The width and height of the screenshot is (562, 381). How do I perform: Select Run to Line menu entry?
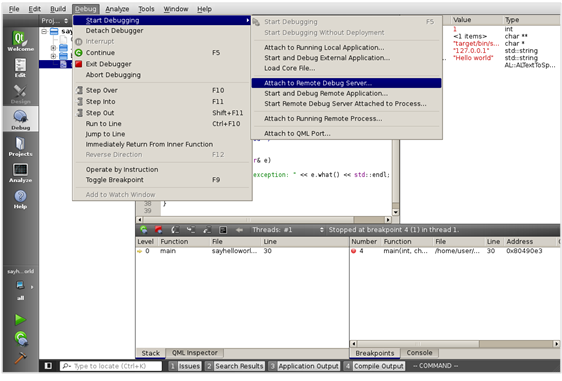[x=162, y=123]
